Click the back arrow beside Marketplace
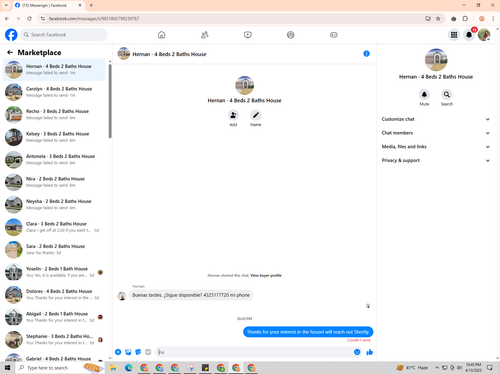 click(10, 52)
